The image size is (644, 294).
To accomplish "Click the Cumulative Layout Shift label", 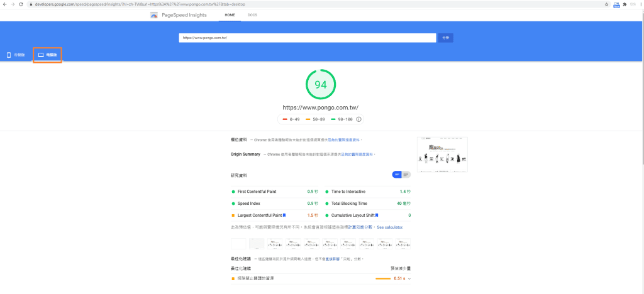I will click(353, 215).
